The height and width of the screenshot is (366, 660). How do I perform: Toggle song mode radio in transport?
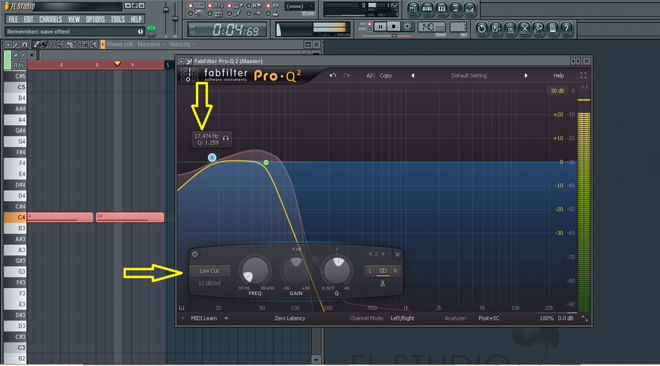(369, 29)
